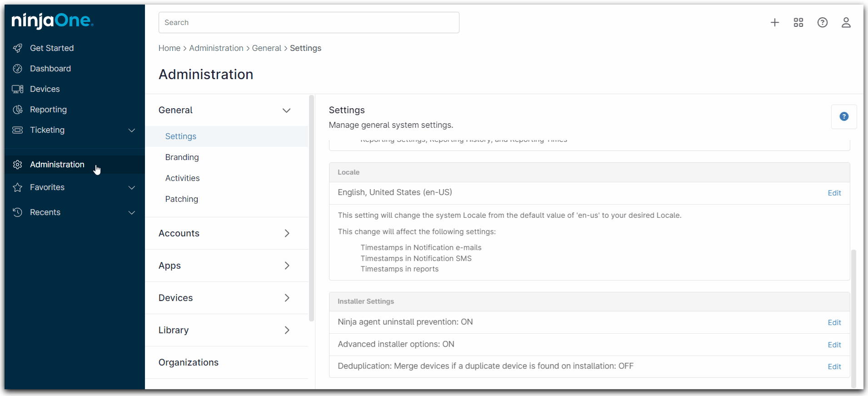Expand the Accounts section
Screen dimensions: 868x396
click(286, 233)
